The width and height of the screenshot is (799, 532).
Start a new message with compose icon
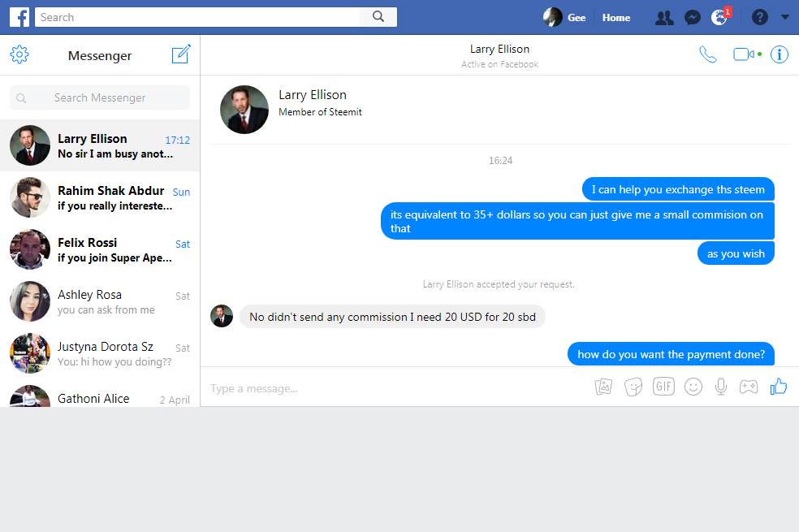pos(181,54)
